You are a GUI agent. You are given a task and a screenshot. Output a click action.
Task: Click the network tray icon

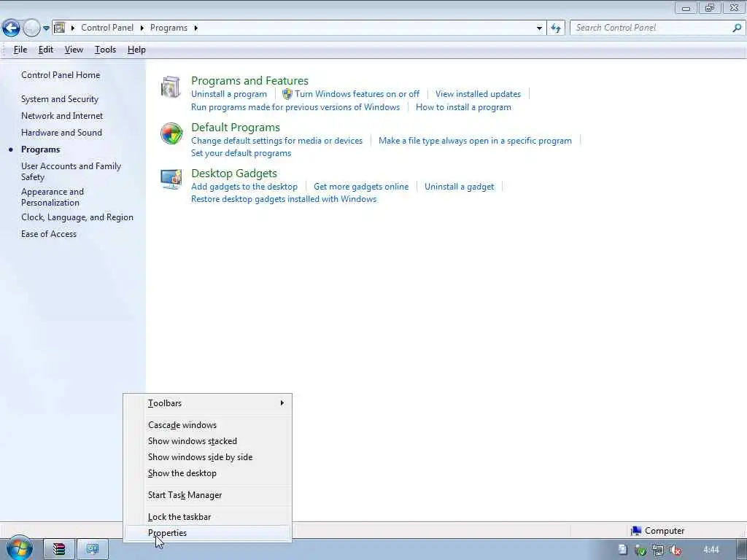[658, 551]
